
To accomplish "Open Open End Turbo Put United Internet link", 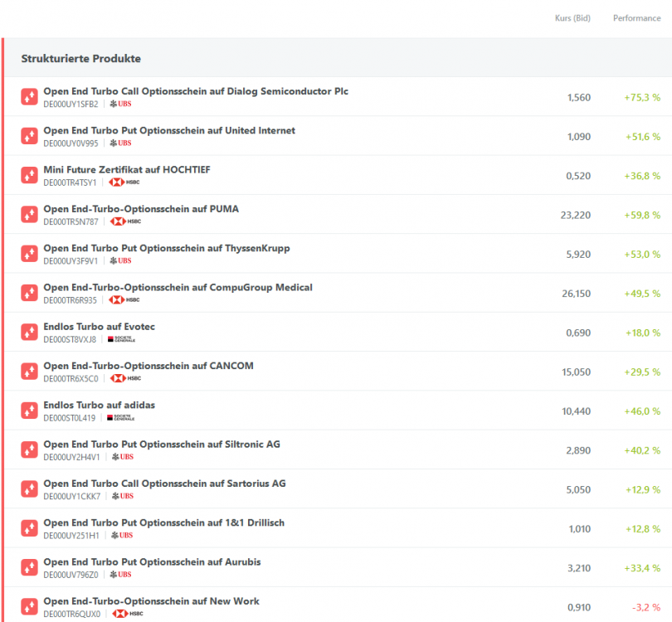I will point(169,131).
